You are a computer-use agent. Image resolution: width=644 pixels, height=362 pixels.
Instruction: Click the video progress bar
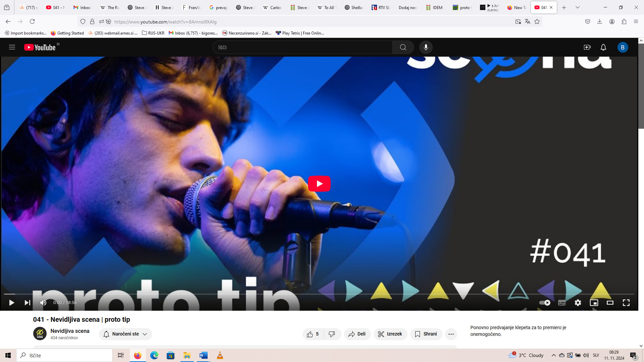319,294
